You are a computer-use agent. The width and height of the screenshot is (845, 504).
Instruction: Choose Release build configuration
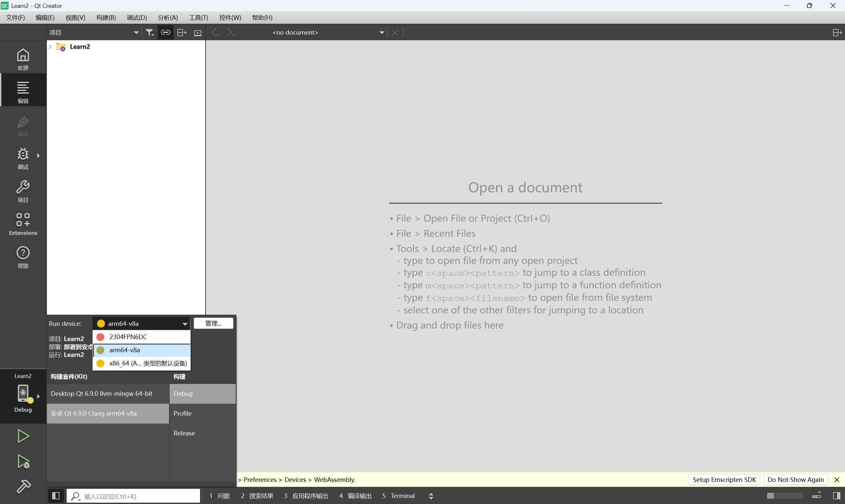202,433
